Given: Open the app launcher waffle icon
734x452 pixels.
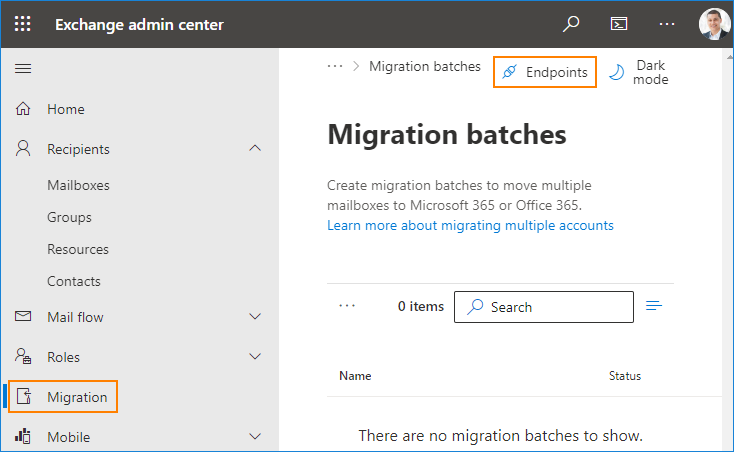Looking at the screenshot, I should click(x=22, y=24).
